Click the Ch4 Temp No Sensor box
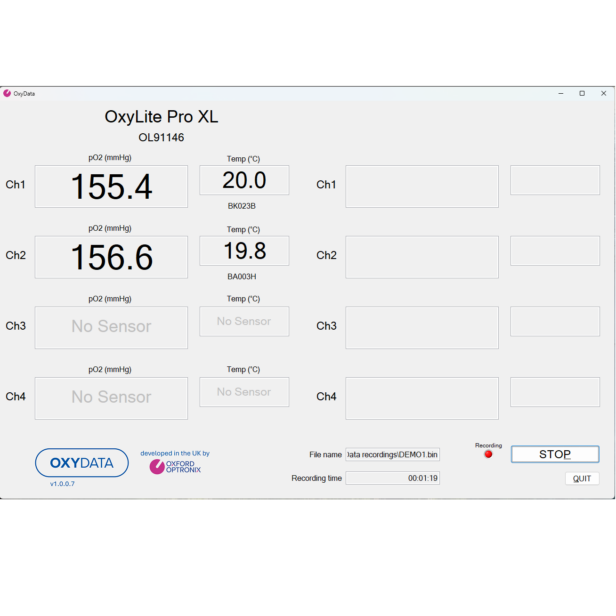Viewport: 616px width, 616px height. click(244, 392)
